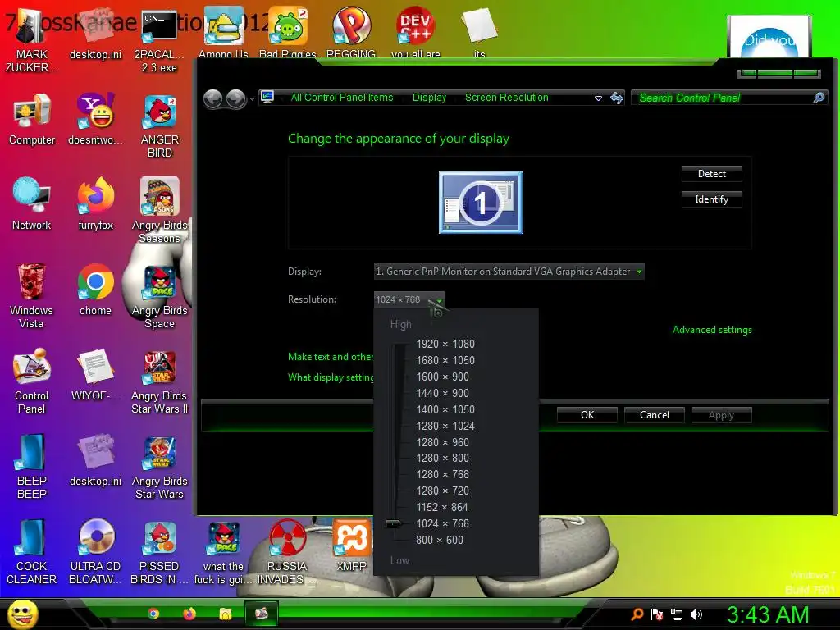Screen dimensions: 840x630
Task: Launch the furryfox browser shortcut
Action: [95, 204]
